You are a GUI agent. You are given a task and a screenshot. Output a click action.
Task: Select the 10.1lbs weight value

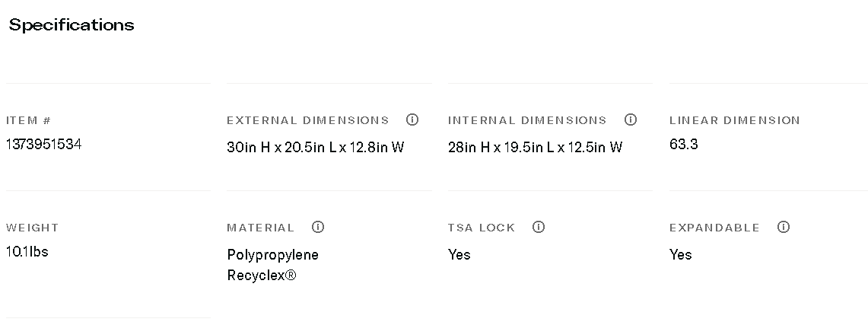[27, 252]
